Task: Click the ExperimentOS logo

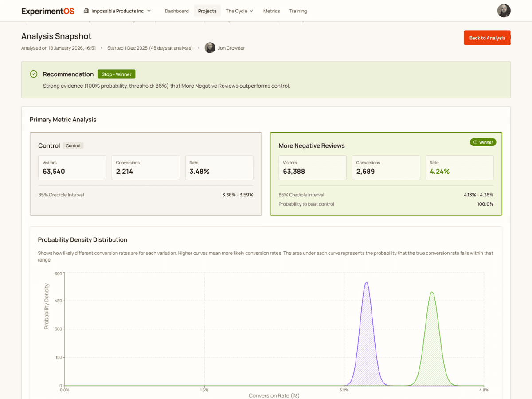Action: [47, 11]
